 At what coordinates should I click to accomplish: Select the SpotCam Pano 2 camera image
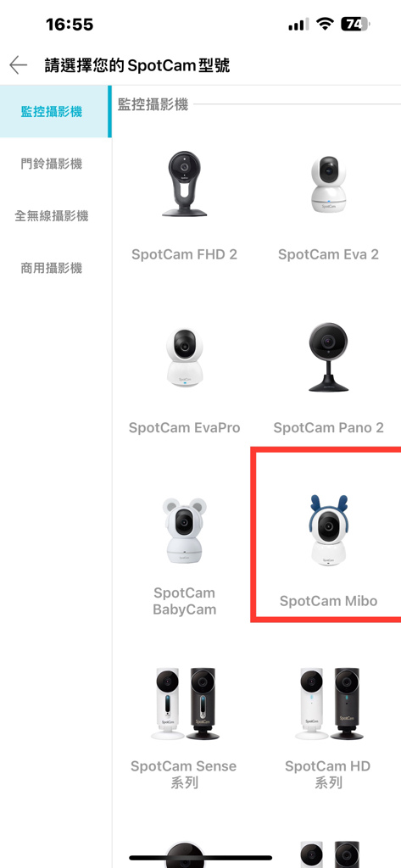pos(328,357)
